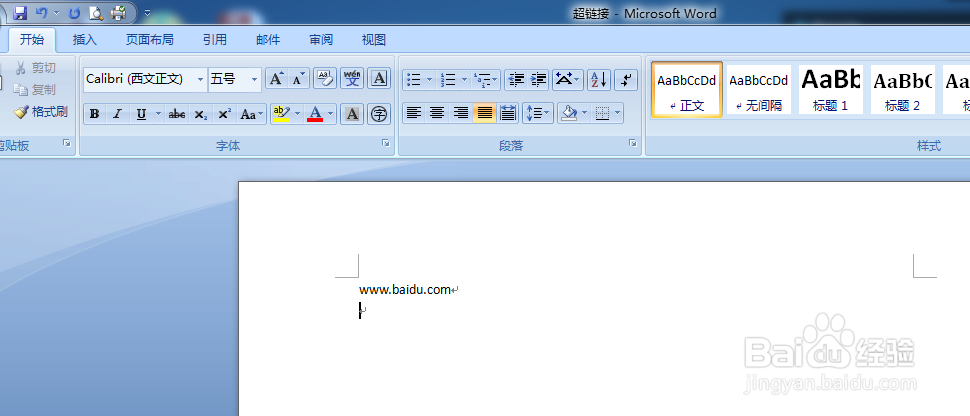Copy selection with 复制
The width and height of the screenshot is (970, 416).
click(x=35, y=90)
